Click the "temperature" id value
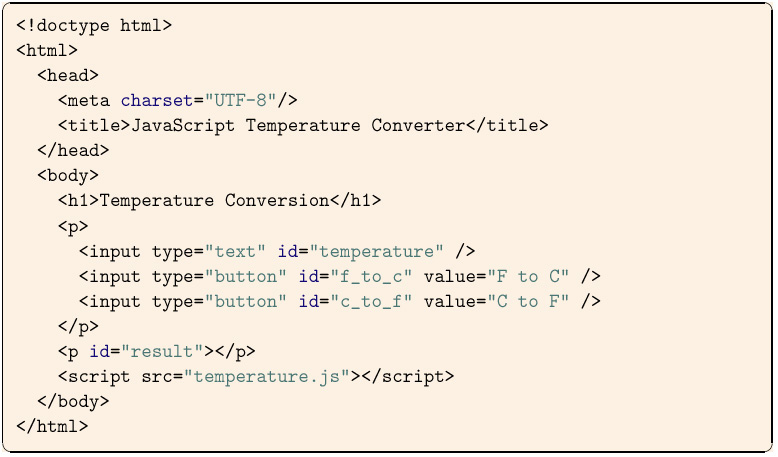Image resolution: width=778 pixels, height=457 pixels. pyautogui.click(x=376, y=251)
